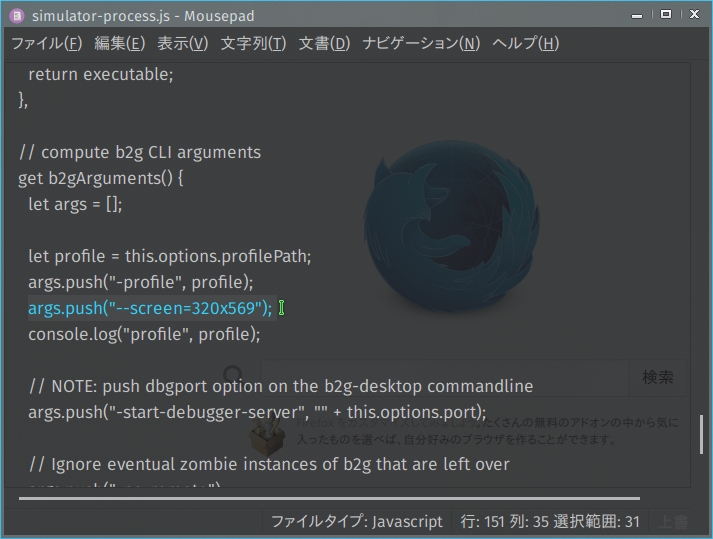Click the selected line with --screen=320x569
Viewport: 713px width, 539px height.
[x=150, y=308]
